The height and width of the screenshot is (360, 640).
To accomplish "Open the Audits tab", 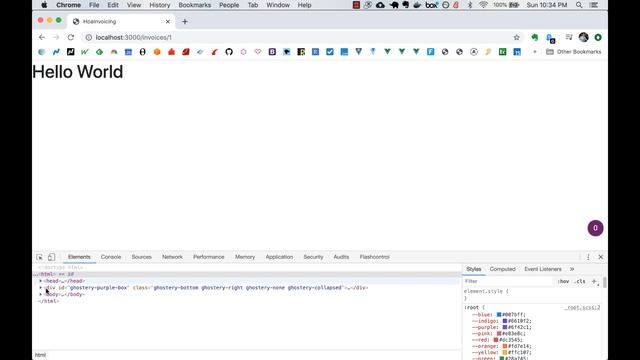I will 341,257.
